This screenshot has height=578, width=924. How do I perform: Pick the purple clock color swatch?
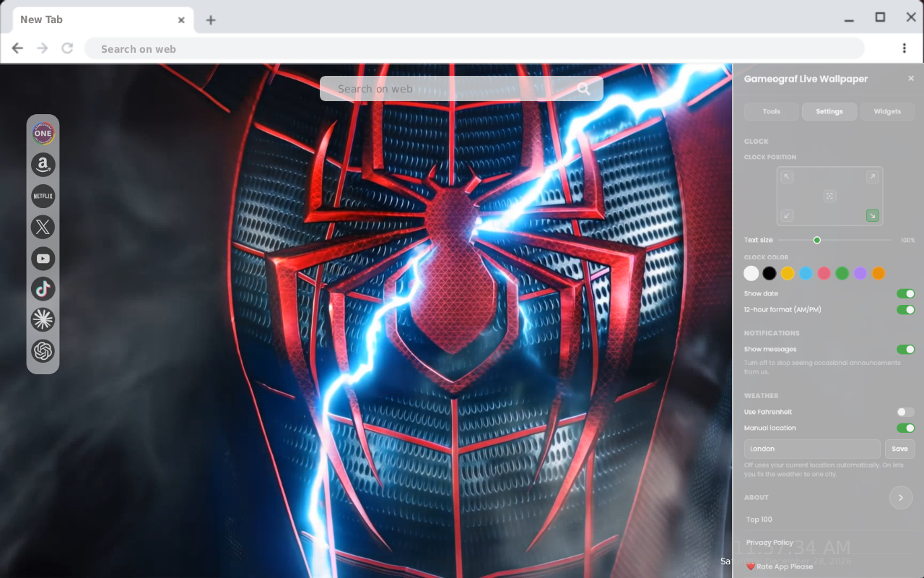(860, 273)
